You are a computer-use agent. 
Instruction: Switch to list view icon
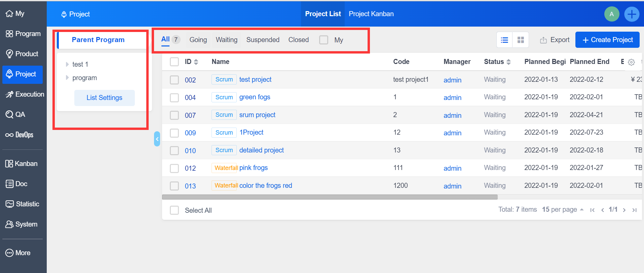pyautogui.click(x=504, y=40)
